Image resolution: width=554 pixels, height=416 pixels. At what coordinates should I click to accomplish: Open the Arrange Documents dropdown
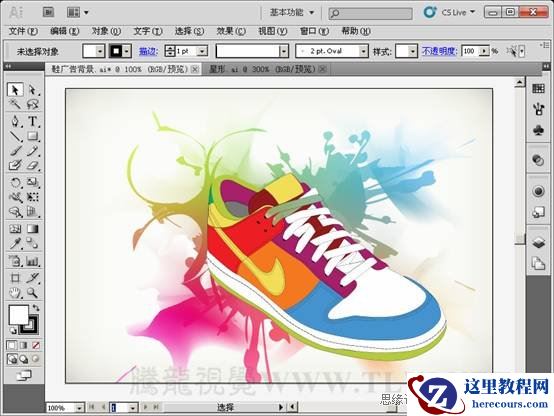(77, 13)
